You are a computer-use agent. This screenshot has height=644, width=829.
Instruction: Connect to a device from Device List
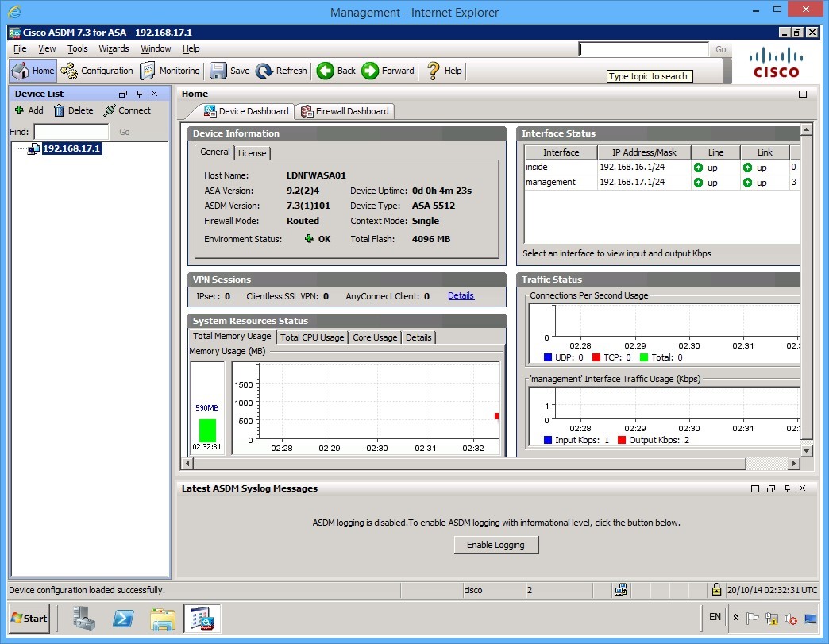(127, 110)
